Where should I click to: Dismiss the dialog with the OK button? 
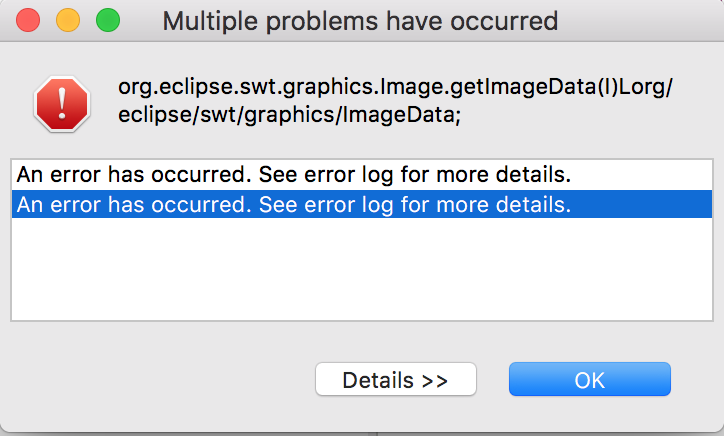coord(590,379)
